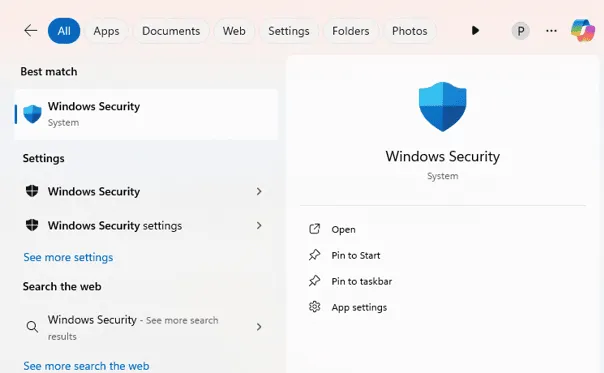
Task: Open App settings
Action: [x=359, y=307]
